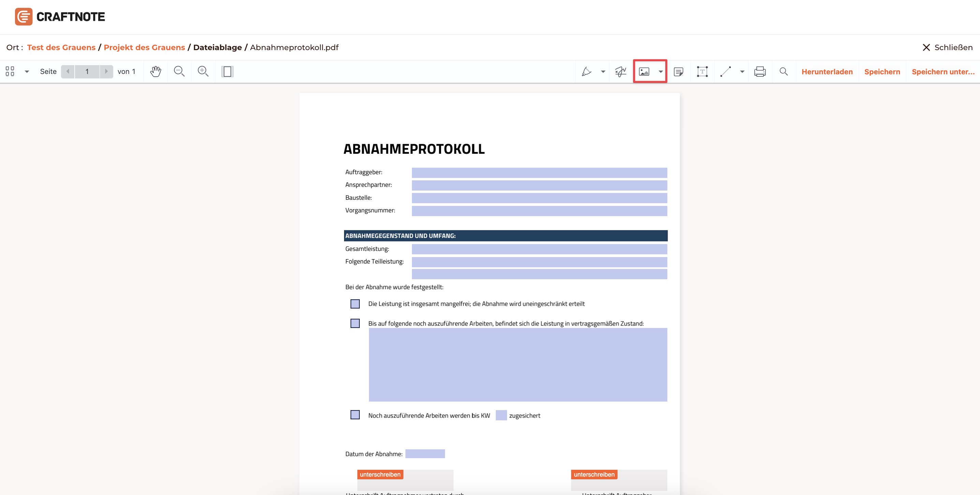Screen dimensions: 980x495
Task: Expand the image tool dropdown arrow
Action: pos(661,72)
